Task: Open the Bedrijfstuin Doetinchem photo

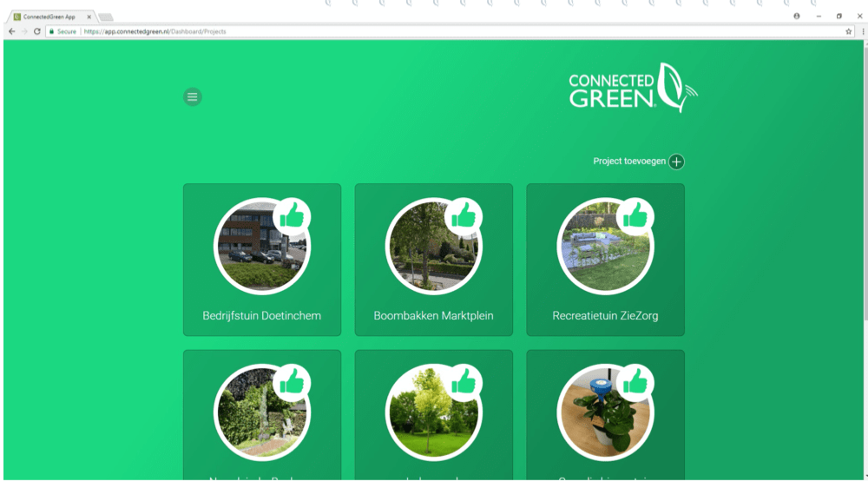Action: pos(262,246)
